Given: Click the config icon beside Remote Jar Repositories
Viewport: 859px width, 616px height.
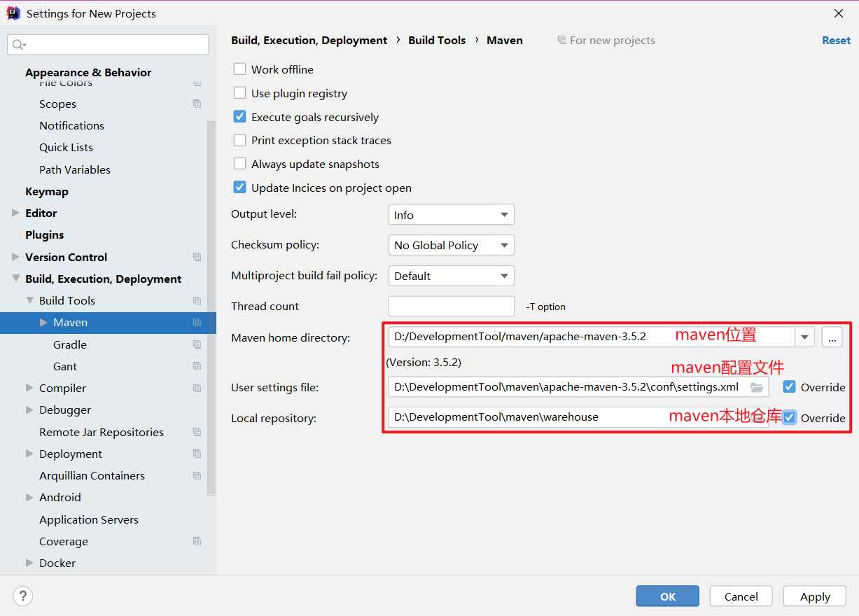Looking at the screenshot, I should tap(197, 432).
